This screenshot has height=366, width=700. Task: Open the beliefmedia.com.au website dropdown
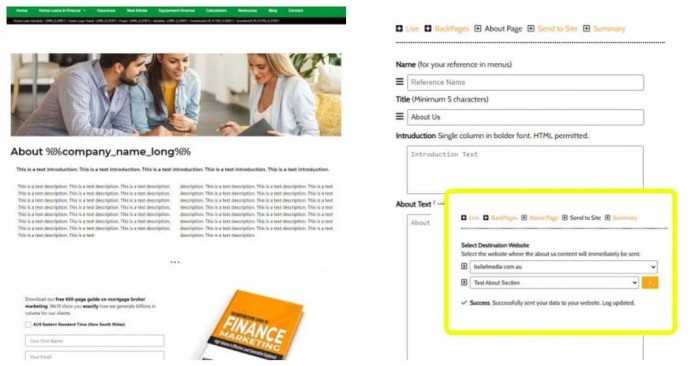[563, 267]
